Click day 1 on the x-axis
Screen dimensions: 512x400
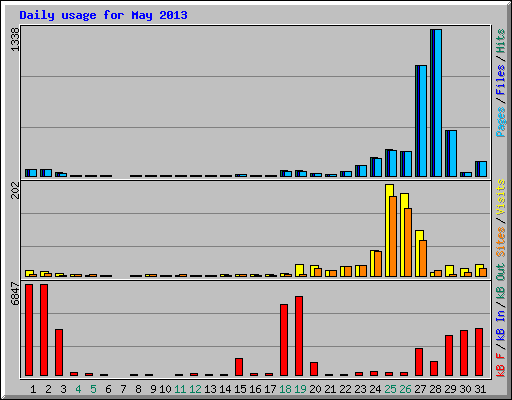(x=33, y=389)
